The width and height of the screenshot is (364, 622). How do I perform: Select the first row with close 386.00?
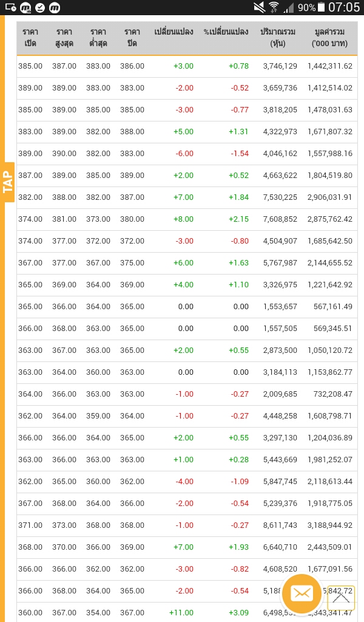click(182, 66)
